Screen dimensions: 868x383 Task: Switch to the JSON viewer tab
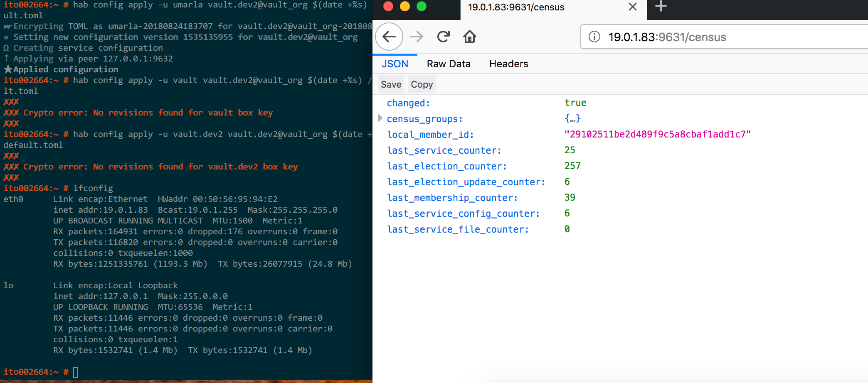[395, 64]
